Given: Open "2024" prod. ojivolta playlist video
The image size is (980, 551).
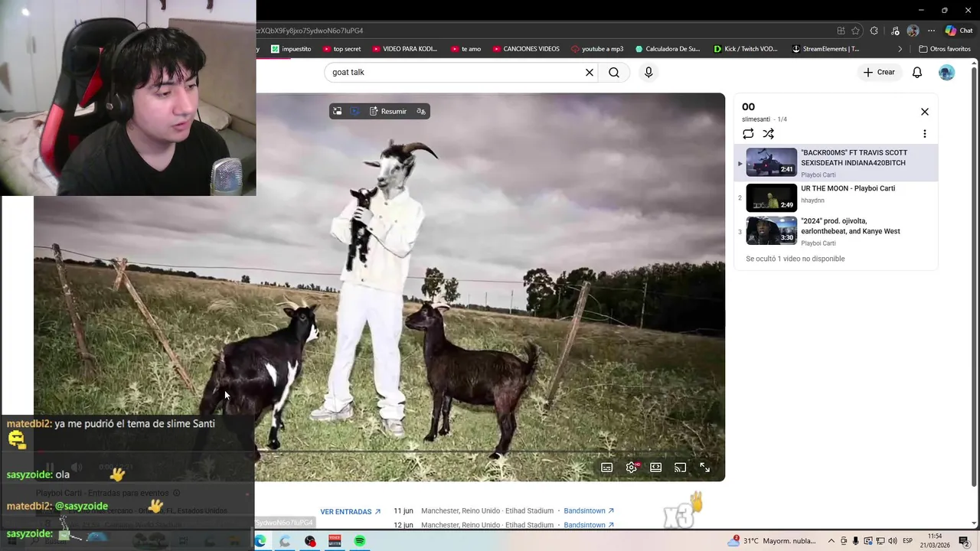Looking at the screenshot, I should (850, 226).
